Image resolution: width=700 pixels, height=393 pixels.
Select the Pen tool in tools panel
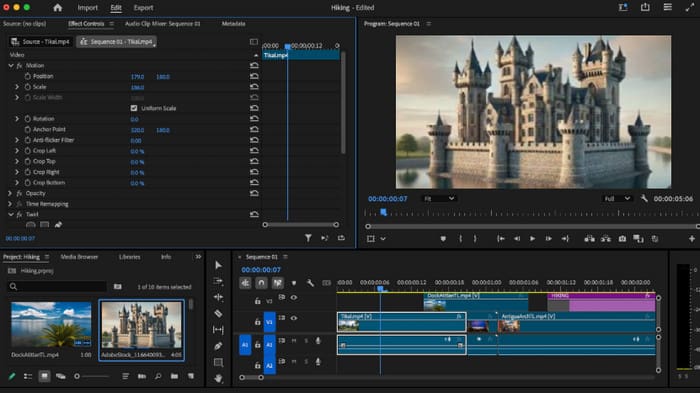(x=218, y=346)
